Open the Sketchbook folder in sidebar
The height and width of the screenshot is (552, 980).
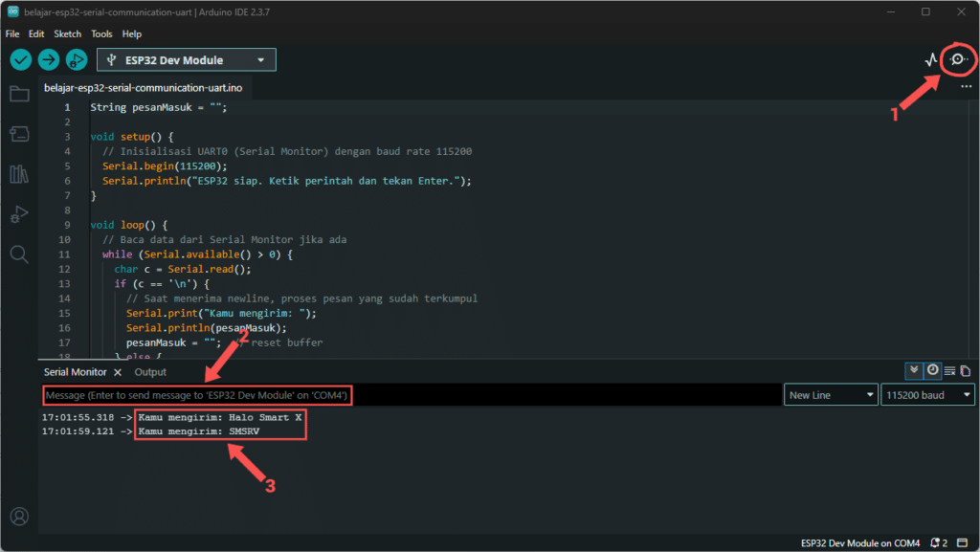(x=19, y=94)
